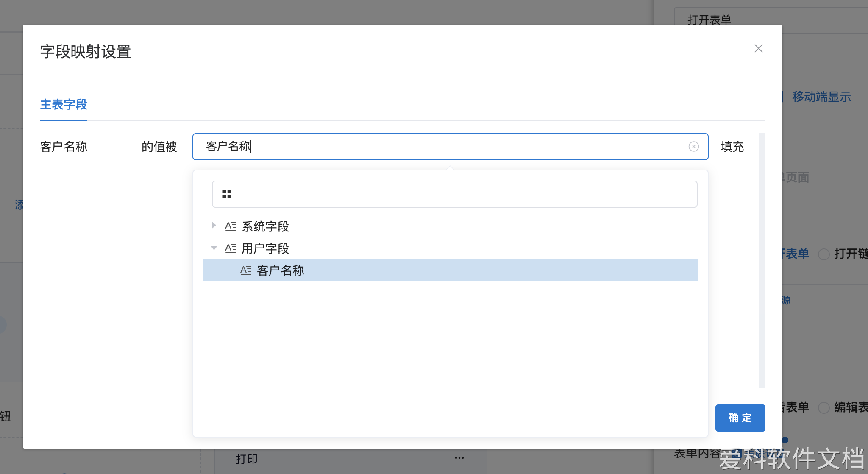Image resolution: width=868 pixels, height=474 pixels.
Task: Close the 字段映射设置 dialog
Action: point(758,48)
